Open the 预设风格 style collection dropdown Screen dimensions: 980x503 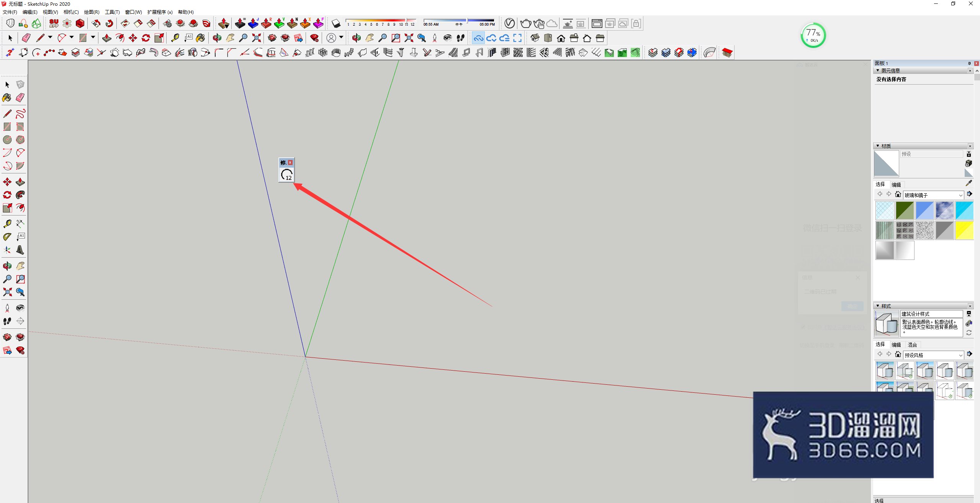(x=933, y=355)
